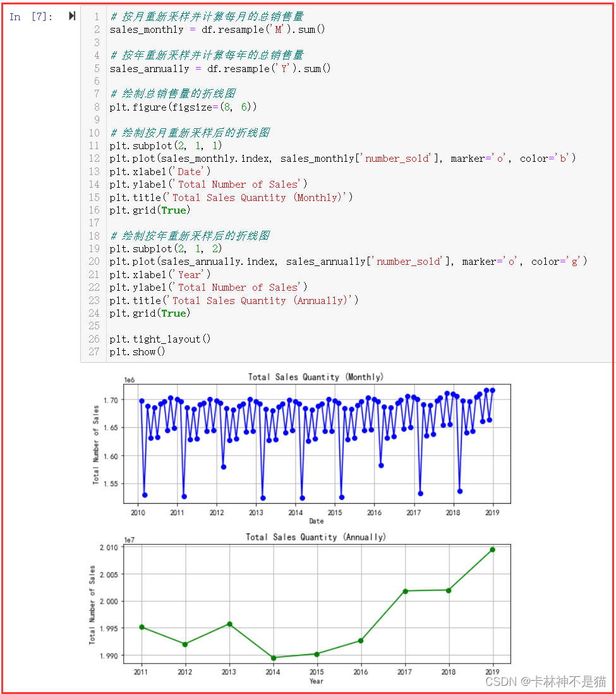Click the first comment line about monthly resampling

pos(207,17)
